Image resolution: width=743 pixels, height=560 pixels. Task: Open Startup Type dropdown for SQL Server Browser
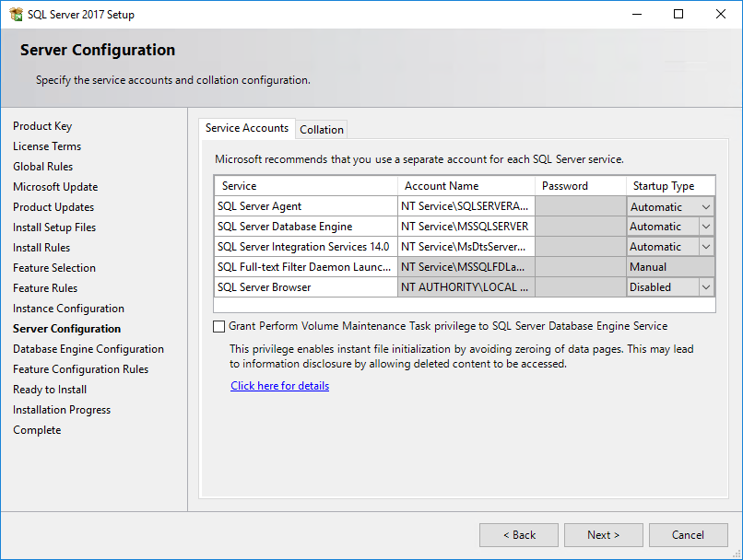(705, 287)
